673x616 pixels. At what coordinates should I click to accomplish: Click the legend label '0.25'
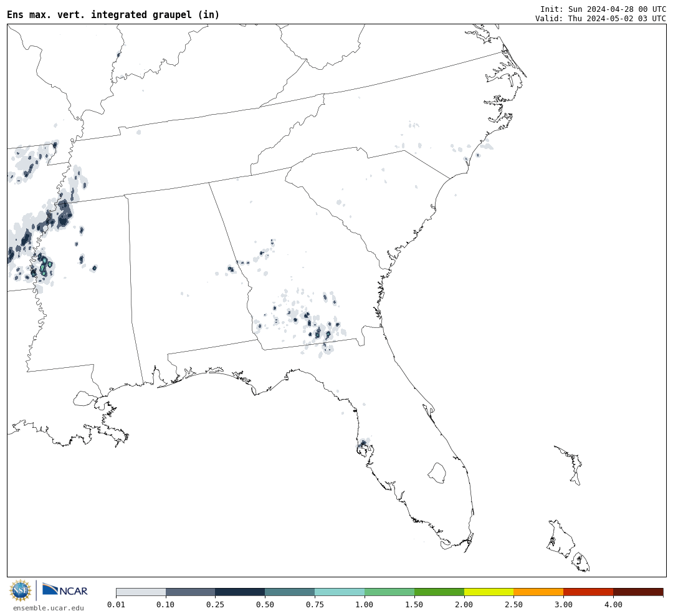coord(216,604)
